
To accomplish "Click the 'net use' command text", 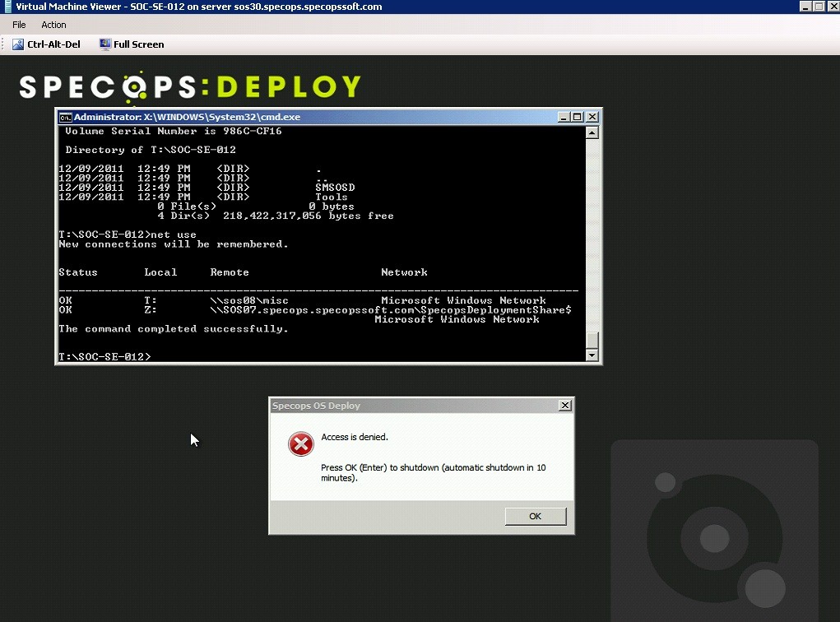I will (x=174, y=234).
